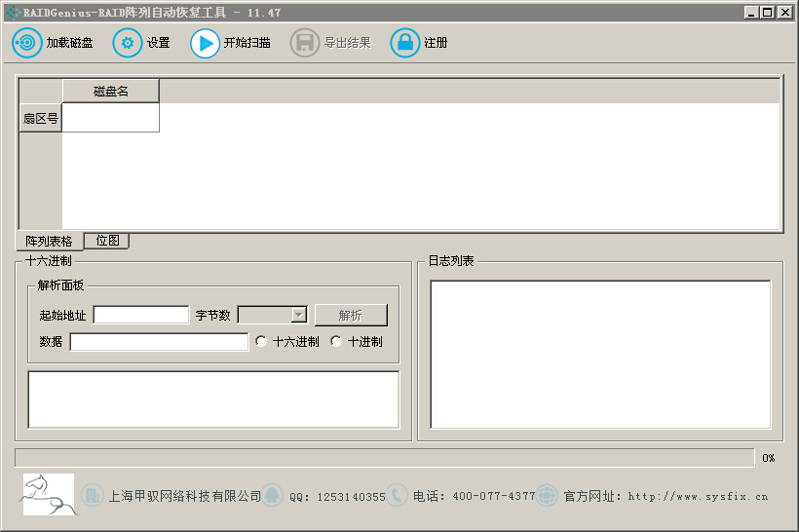
Task: Click the telephone icon in the footer
Action: click(x=397, y=495)
